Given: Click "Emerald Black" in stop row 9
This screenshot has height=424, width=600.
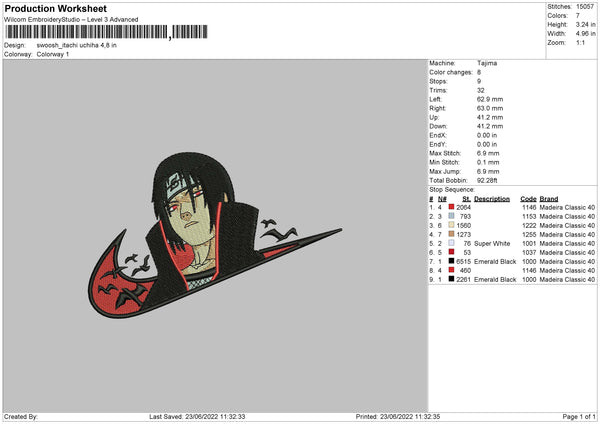Looking at the screenshot, I should pos(495,279).
